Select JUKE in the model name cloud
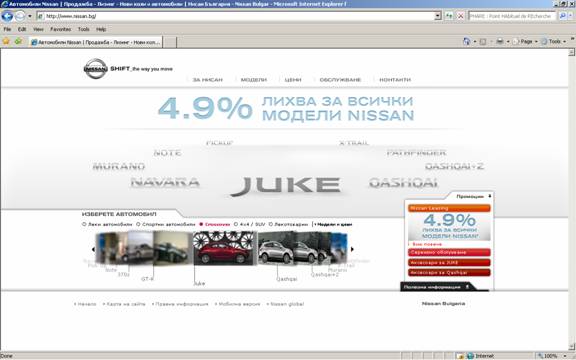The width and height of the screenshot is (576, 360). (x=285, y=187)
